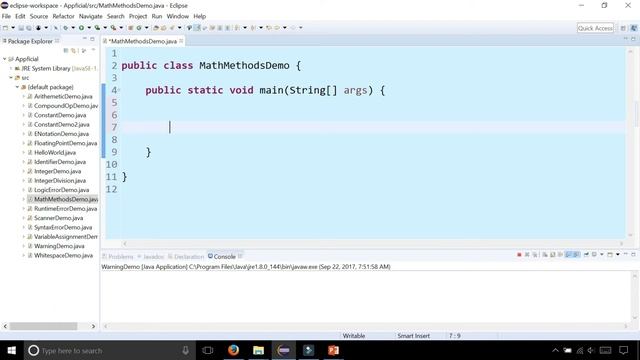Image resolution: width=640 pixels, height=360 pixels.
Task: Minimize the Package Explorer view
Action: click(84, 39)
